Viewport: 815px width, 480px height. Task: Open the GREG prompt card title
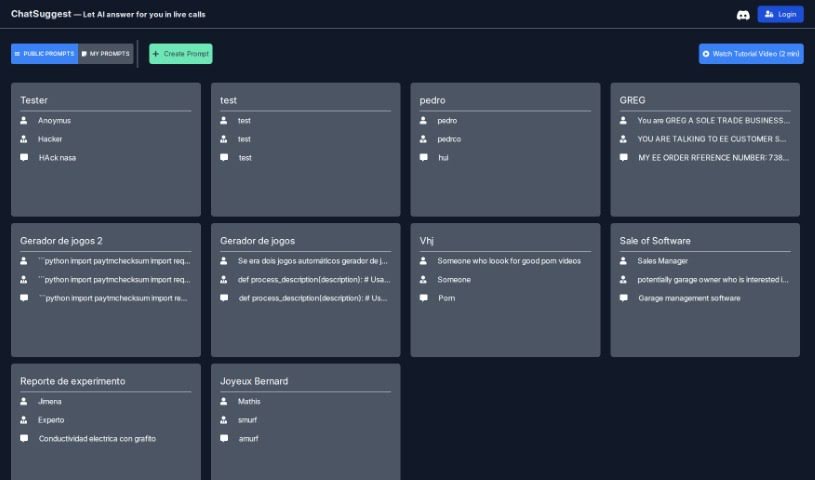coord(632,100)
